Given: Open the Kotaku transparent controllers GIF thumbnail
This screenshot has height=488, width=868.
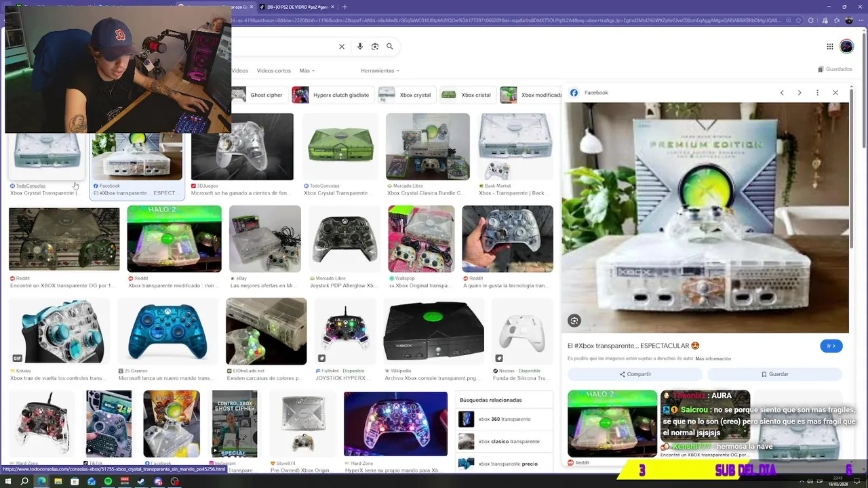Looking at the screenshot, I should click(60, 331).
